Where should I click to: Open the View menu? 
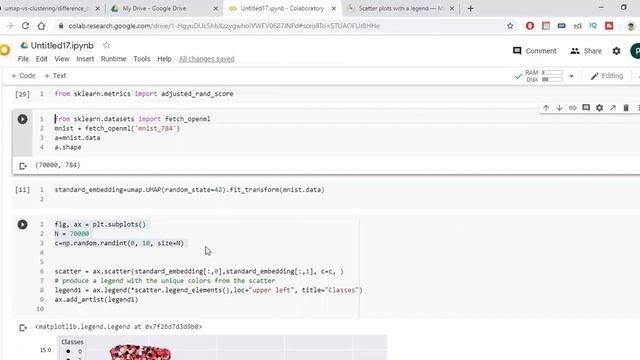(62, 59)
